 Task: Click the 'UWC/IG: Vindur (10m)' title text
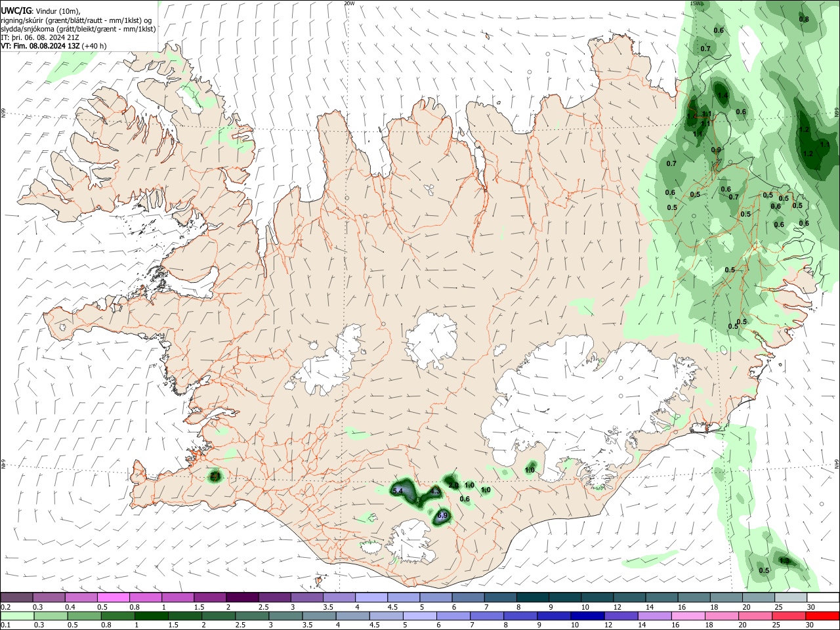(39, 11)
